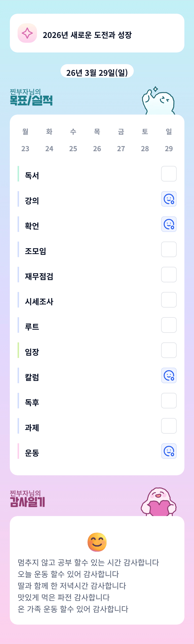Tap the smiley face icon for 확언
The image size is (194, 644).
(x=169, y=224)
